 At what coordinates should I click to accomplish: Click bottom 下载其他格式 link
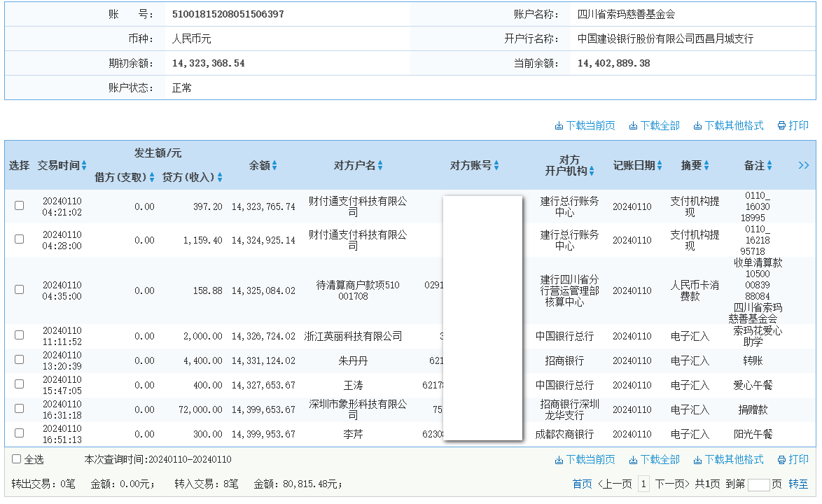tap(729, 459)
